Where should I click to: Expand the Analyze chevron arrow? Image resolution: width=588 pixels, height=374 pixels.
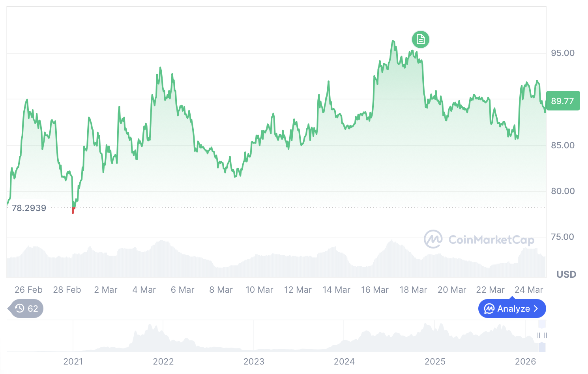click(x=536, y=309)
